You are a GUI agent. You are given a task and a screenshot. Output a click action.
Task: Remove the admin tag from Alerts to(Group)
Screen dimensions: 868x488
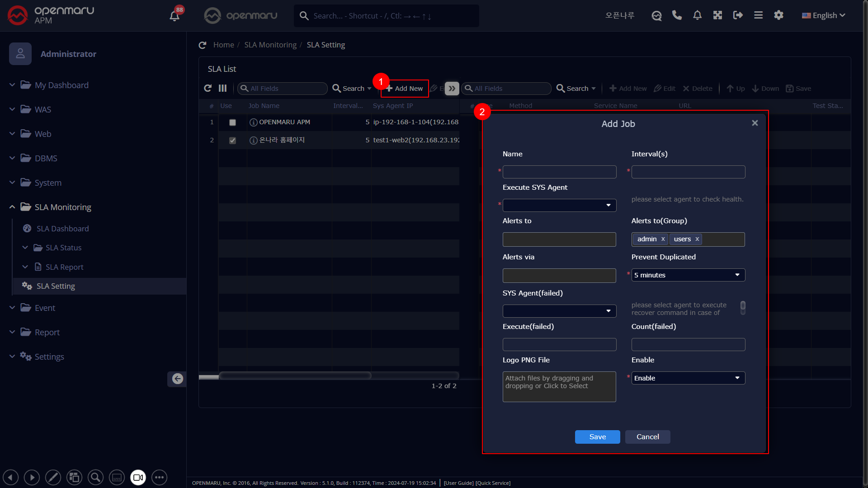[x=663, y=239]
